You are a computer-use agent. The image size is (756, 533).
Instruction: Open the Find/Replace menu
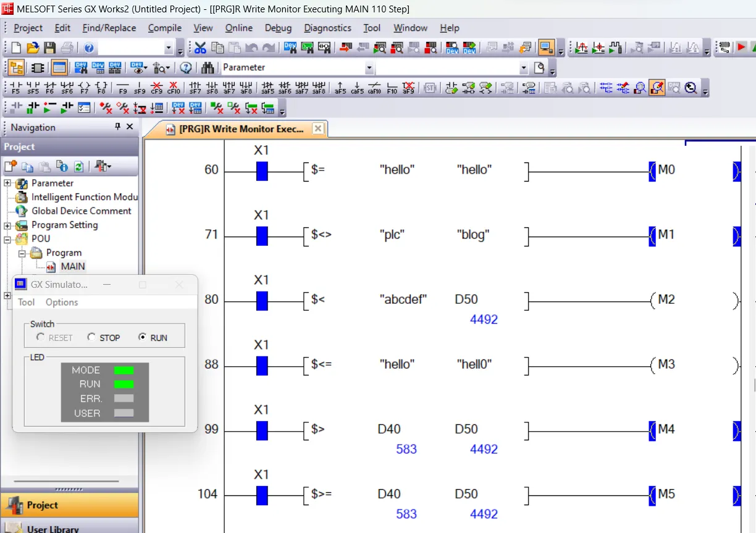[x=109, y=28]
